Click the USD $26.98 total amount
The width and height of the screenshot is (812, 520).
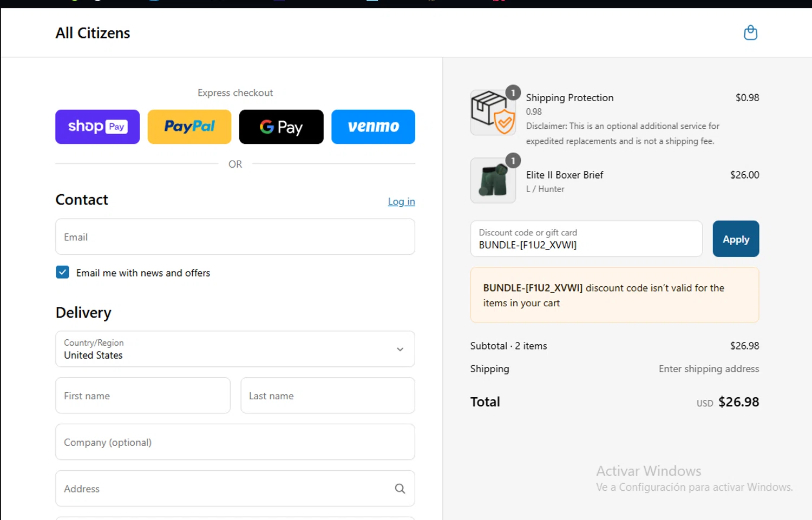[728, 402]
